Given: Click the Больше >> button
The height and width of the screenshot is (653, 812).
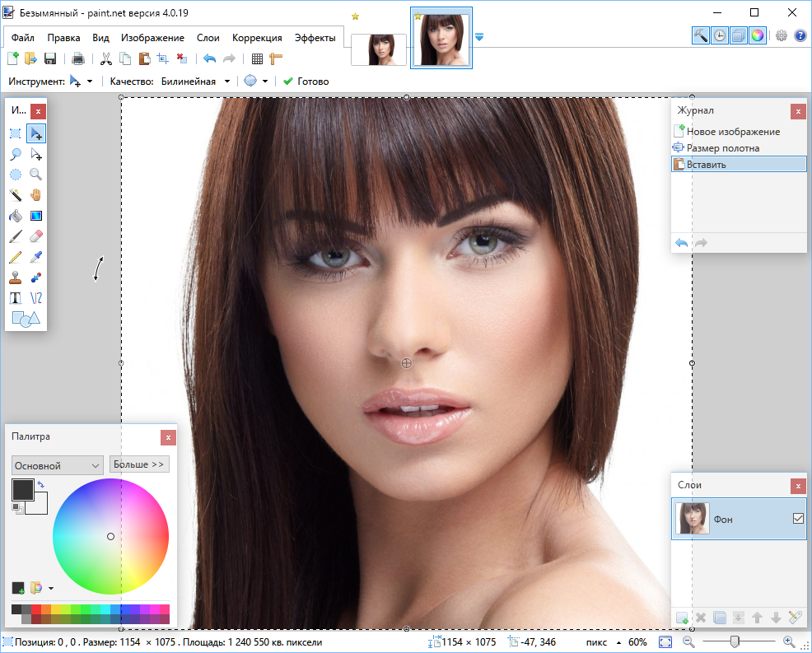Looking at the screenshot, I should coord(139,464).
